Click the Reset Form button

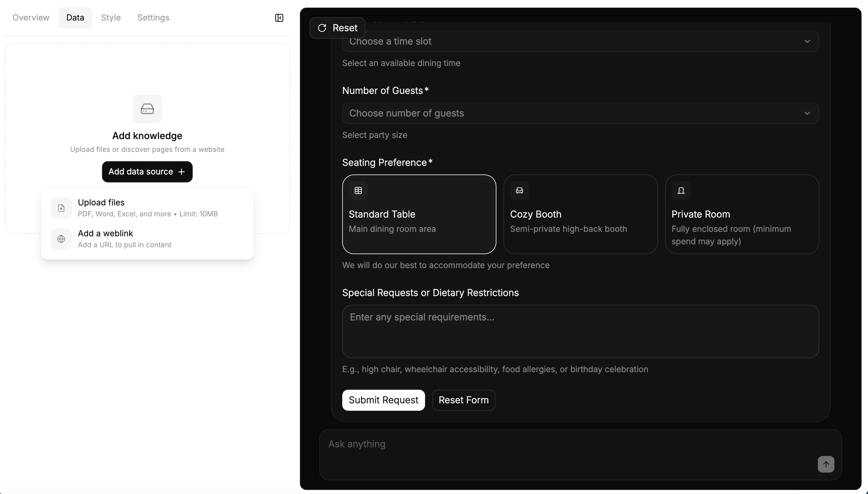(x=463, y=400)
